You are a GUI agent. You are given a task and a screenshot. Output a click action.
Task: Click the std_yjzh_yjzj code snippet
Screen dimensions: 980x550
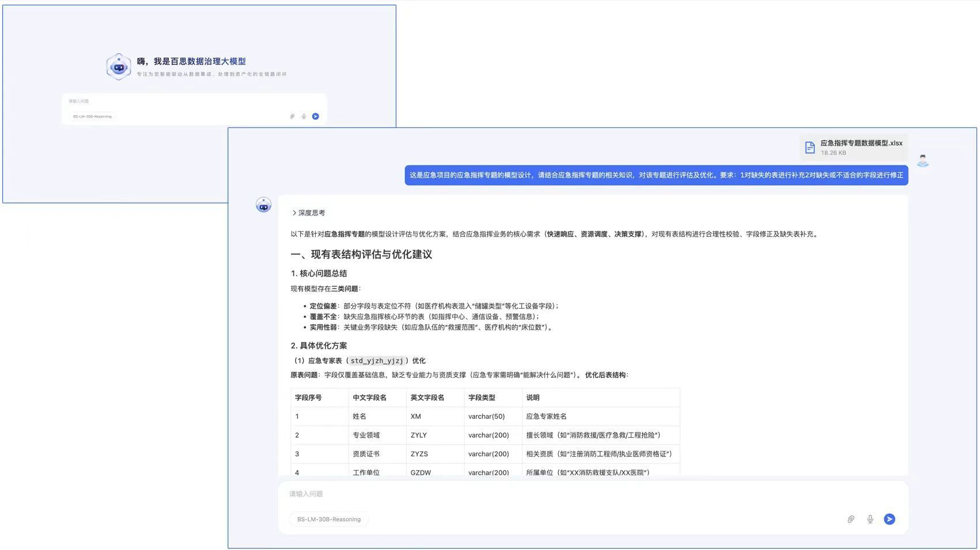coord(377,361)
